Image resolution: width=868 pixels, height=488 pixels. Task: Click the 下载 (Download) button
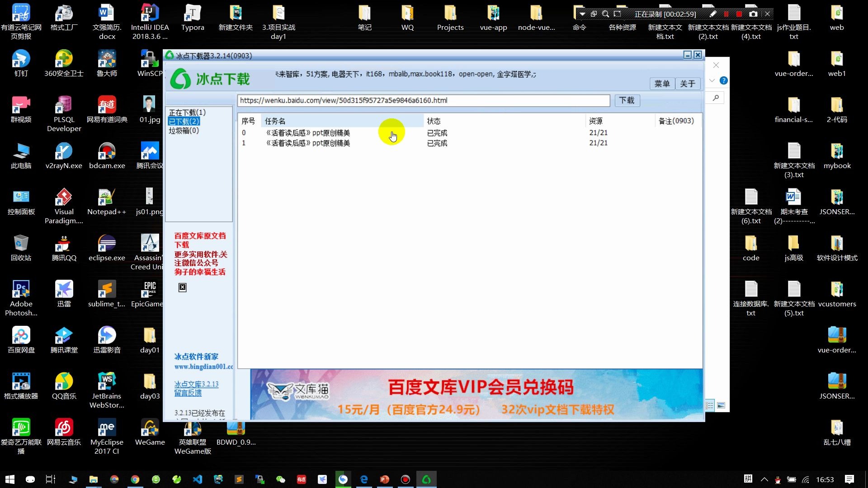(x=626, y=100)
